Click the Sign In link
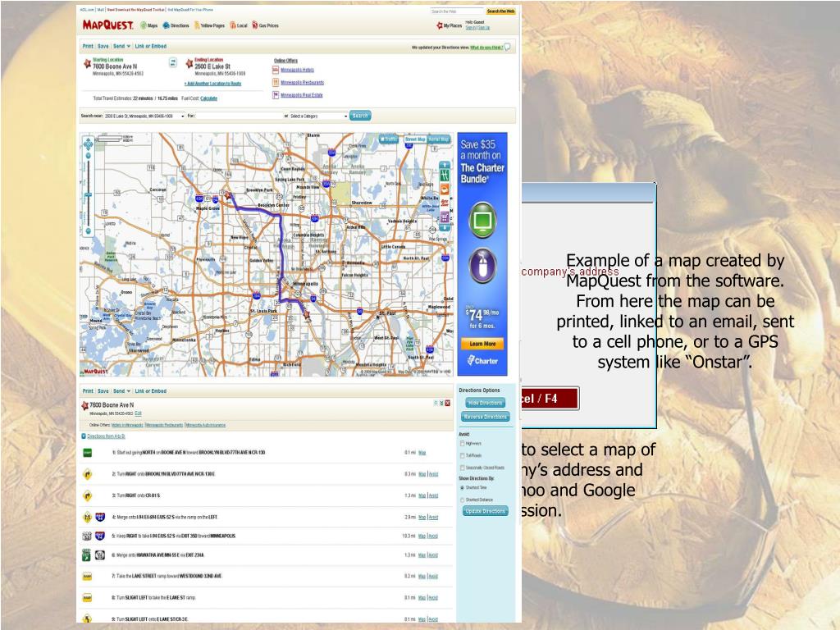Screen dimensions: 840x630 pyautogui.click(x=470, y=27)
